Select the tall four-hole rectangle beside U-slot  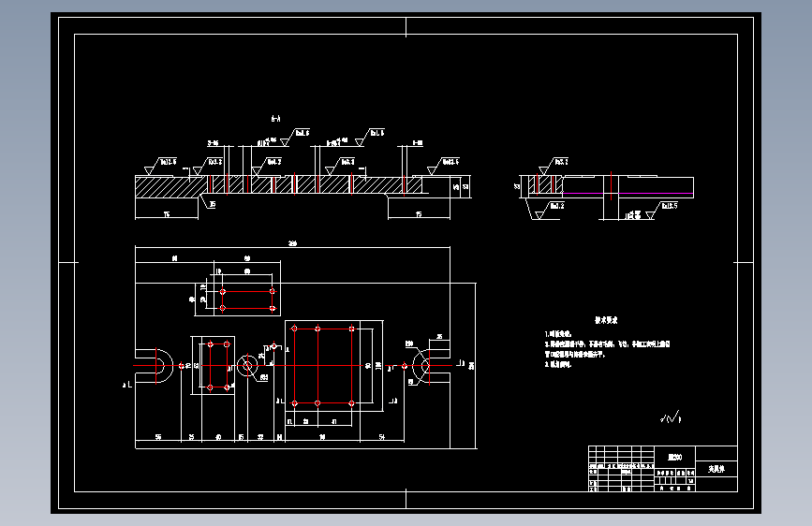(218, 366)
